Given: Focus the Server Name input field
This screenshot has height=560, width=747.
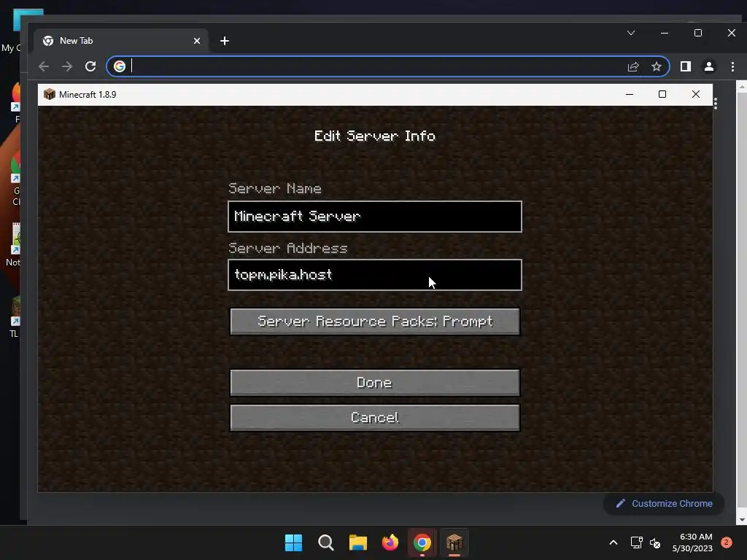Looking at the screenshot, I should pos(374,217).
